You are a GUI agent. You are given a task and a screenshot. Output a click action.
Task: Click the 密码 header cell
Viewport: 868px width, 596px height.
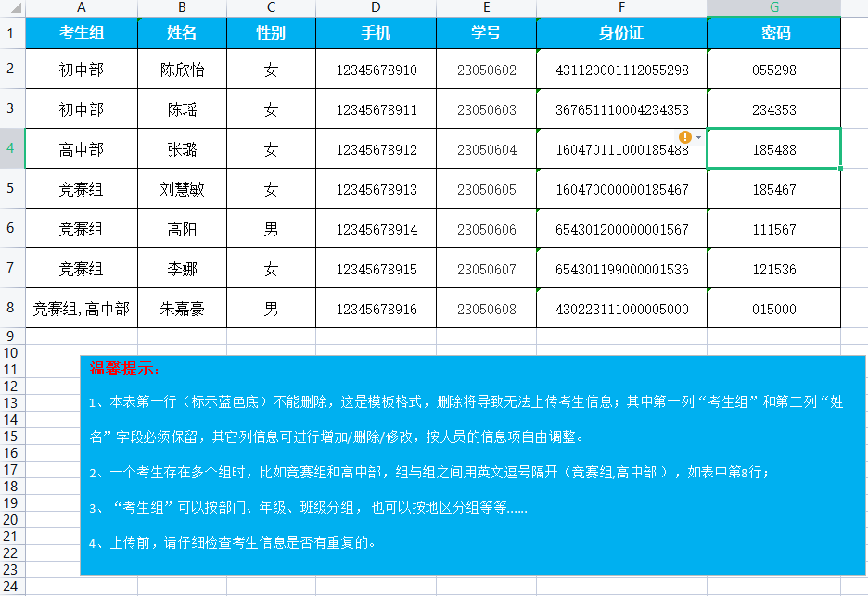coord(774,32)
